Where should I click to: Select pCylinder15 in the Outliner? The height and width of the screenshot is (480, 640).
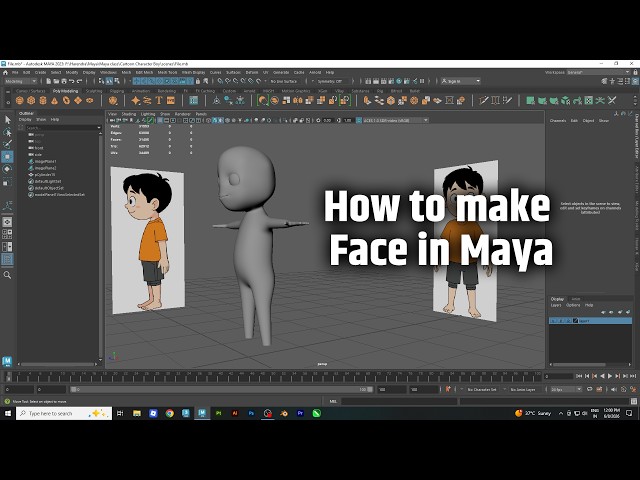[x=45, y=175]
